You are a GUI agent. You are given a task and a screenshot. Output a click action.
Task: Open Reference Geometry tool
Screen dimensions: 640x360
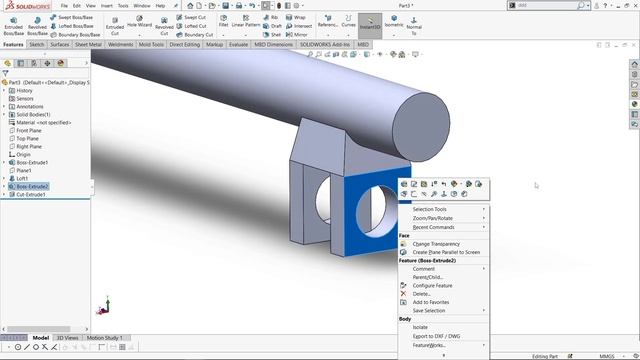point(328,22)
